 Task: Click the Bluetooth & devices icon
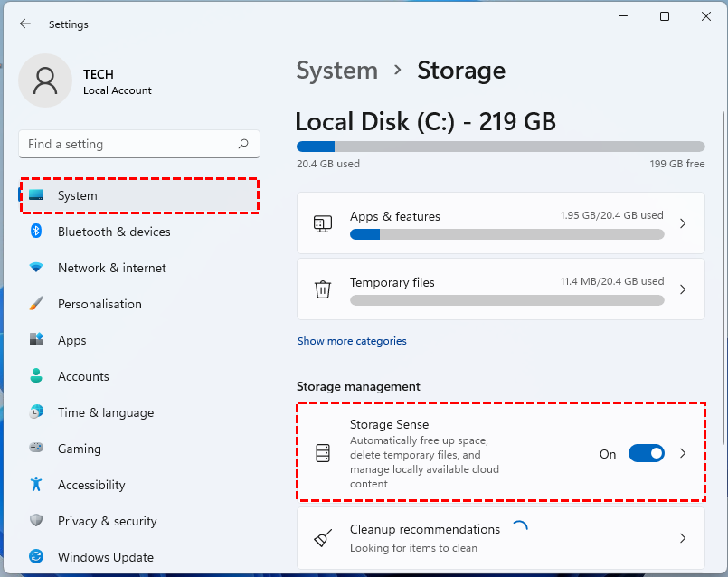click(x=36, y=232)
